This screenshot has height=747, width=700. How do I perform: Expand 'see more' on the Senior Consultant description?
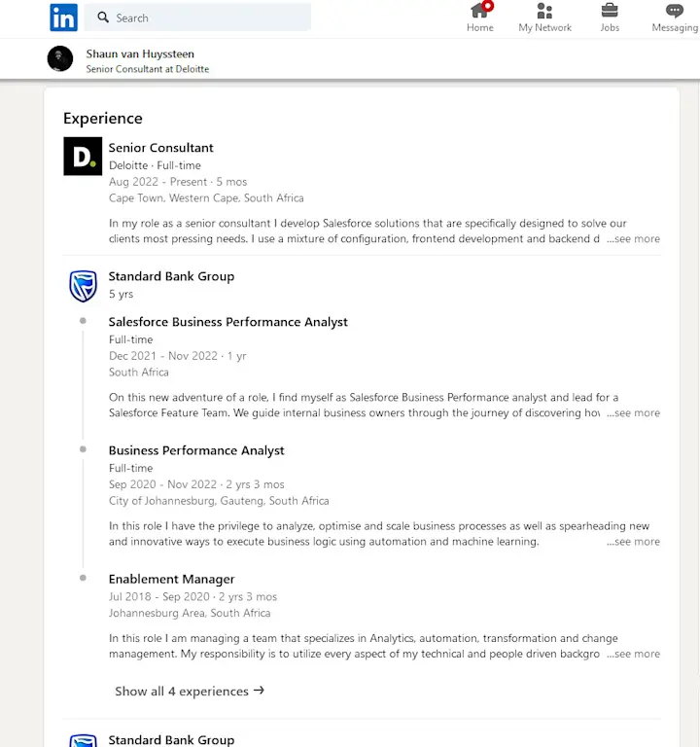(x=633, y=238)
